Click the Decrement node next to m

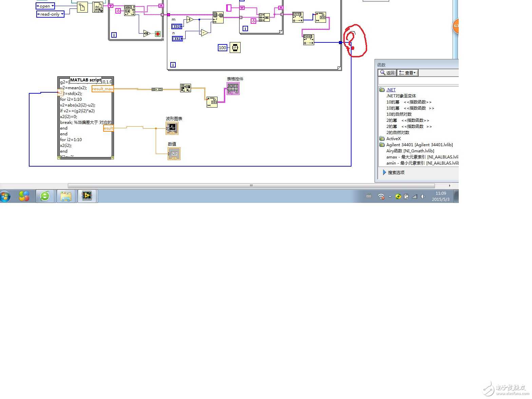pos(190,20)
